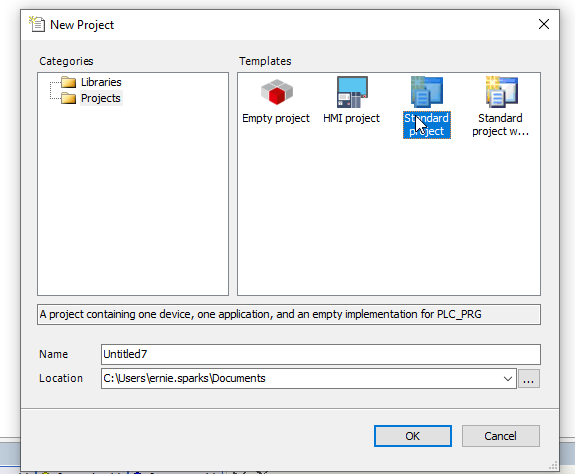Click the dialog resize grip corner
This screenshot has height=474, width=575.
pyautogui.click(x=553, y=466)
